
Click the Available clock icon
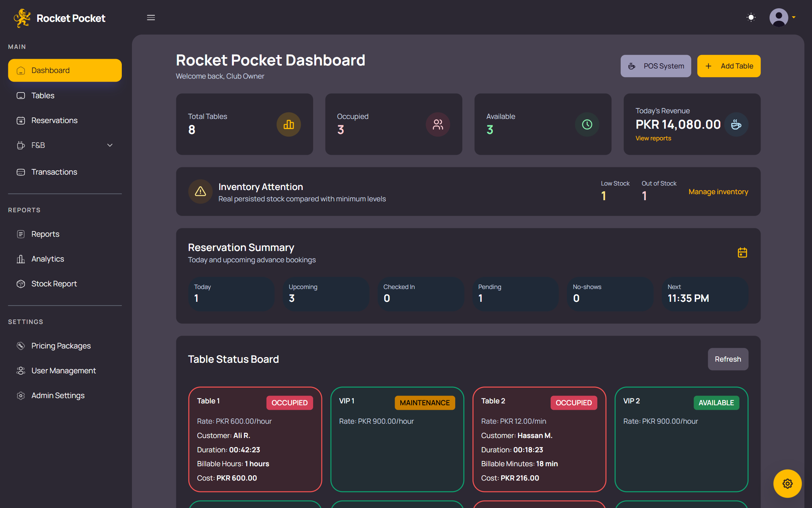587,124
